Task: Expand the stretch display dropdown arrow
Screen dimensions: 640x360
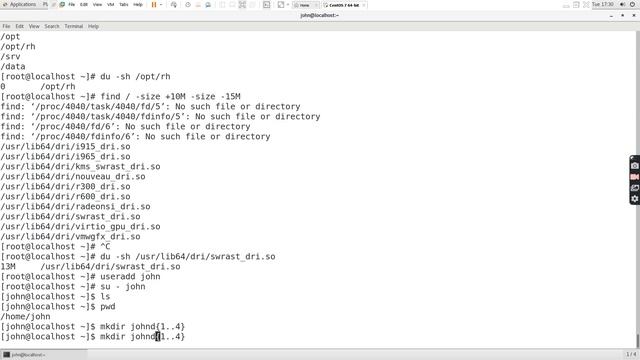Action: pyautogui.click(x=288, y=4)
